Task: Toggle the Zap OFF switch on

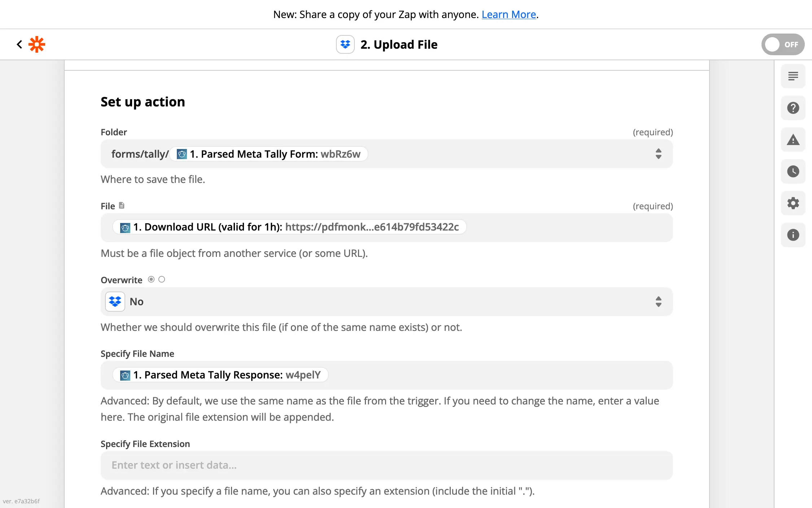Action: point(782,44)
